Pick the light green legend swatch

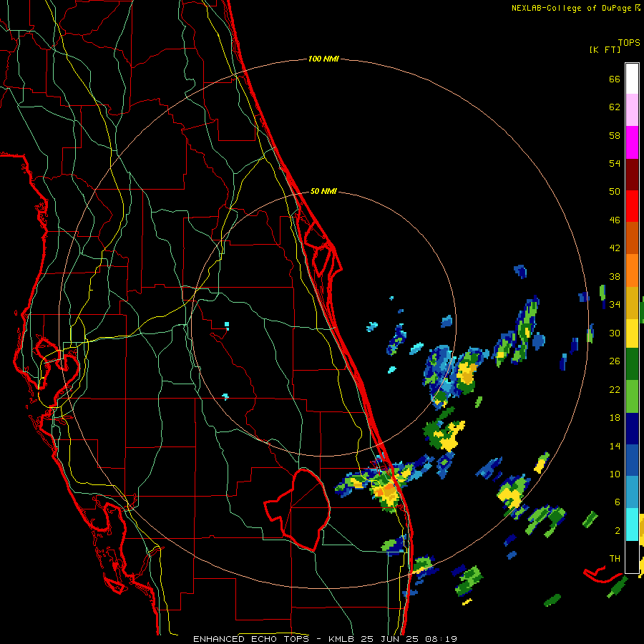coord(632,396)
